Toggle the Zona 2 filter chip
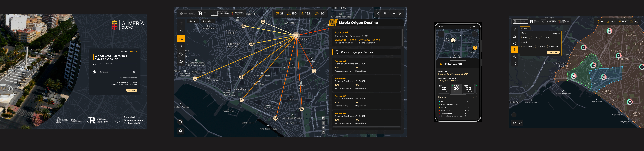Image resolution: width=644 pixels, height=151 pixels. coord(536,37)
